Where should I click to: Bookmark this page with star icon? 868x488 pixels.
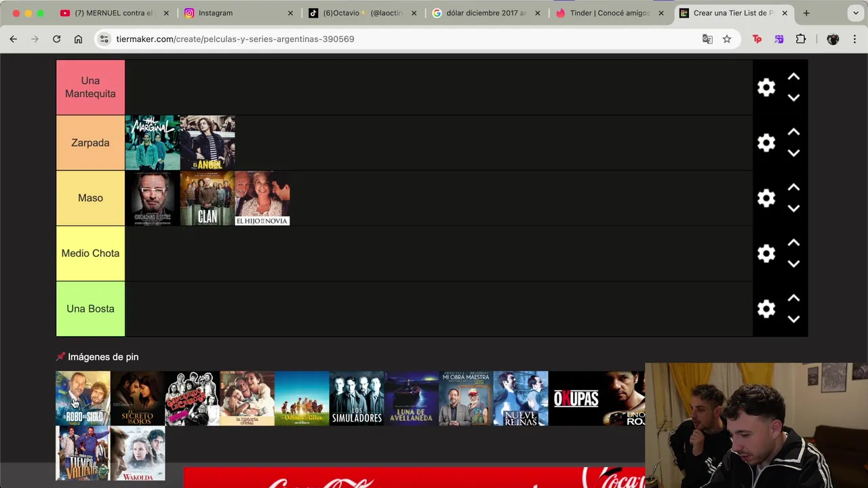(727, 39)
